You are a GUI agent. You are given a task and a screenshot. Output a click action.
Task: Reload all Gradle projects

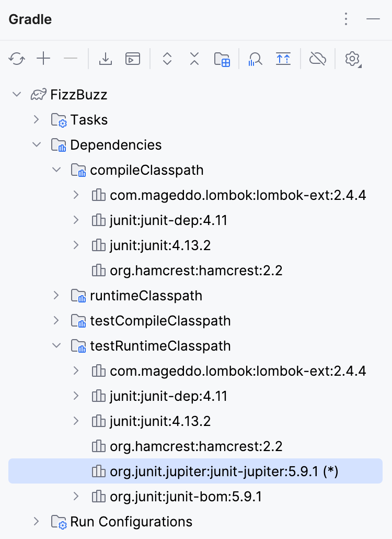click(17, 59)
